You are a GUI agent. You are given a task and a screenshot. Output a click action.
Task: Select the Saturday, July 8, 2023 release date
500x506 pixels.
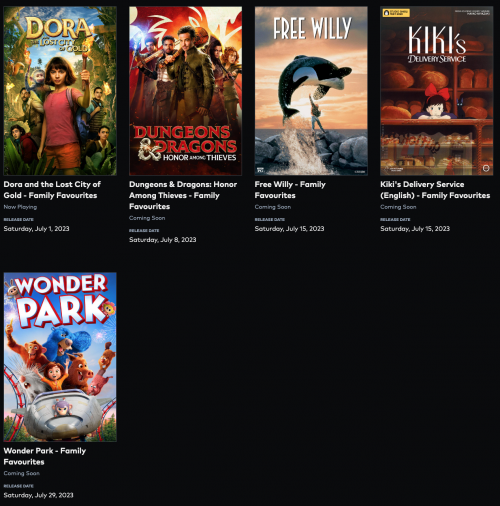point(163,240)
